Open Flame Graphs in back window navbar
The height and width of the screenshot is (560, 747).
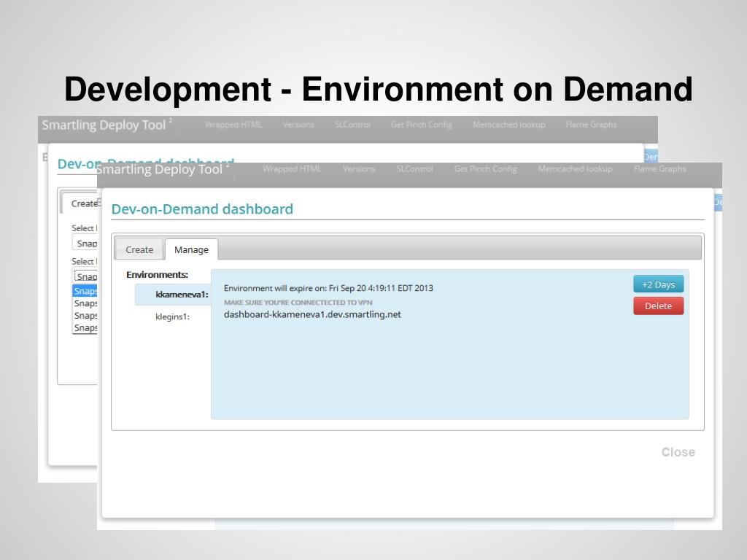coord(591,125)
